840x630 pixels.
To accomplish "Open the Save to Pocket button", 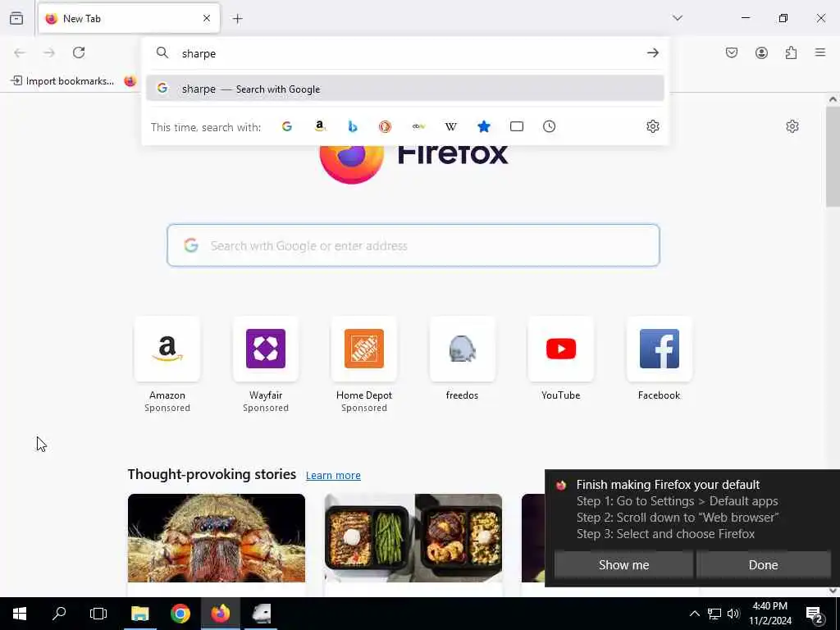I will (732, 52).
